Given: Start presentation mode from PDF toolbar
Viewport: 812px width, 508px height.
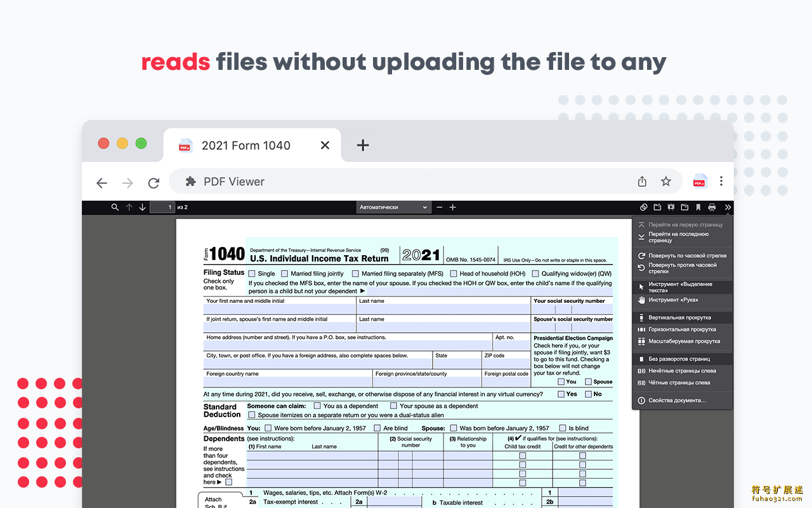Looking at the screenshot, I should 671,207.
